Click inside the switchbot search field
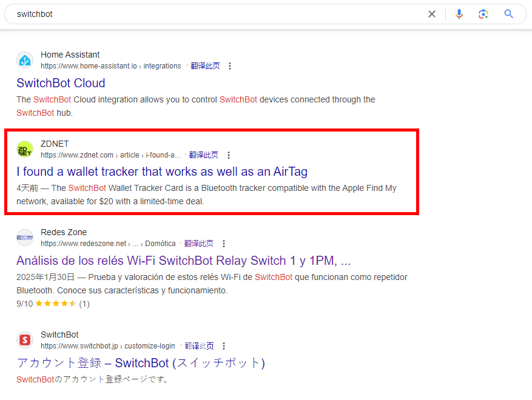 click(217, 14)
